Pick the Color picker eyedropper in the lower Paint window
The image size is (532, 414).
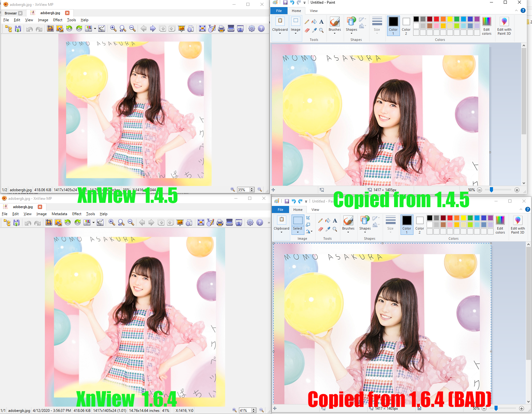328,229
